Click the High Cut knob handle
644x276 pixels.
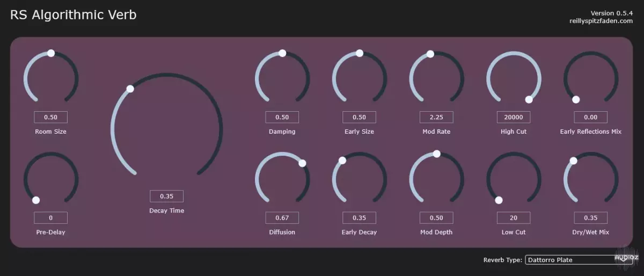click(529, 99)
